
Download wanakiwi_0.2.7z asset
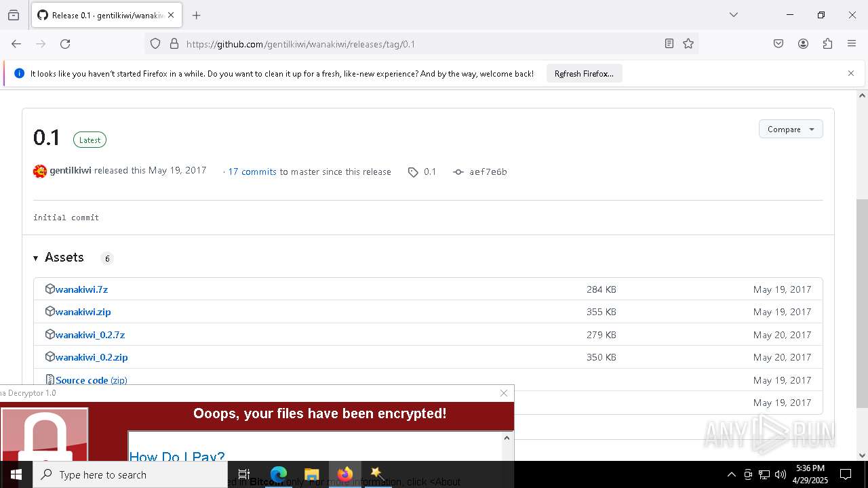click(x=90, y=335)
